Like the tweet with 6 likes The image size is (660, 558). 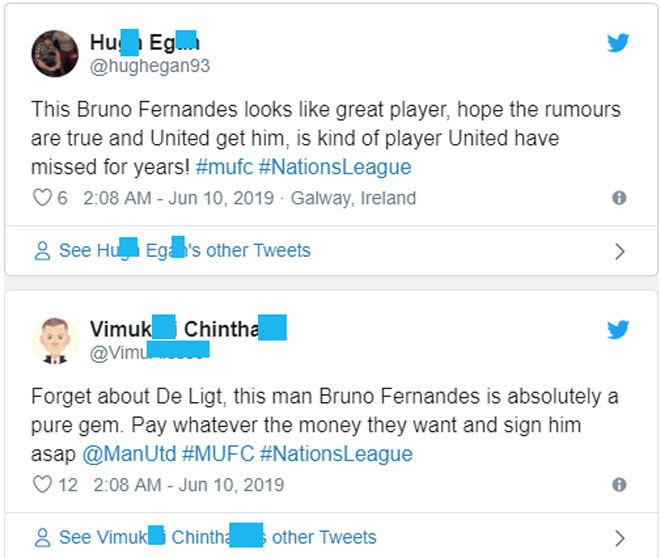point(42,198)
